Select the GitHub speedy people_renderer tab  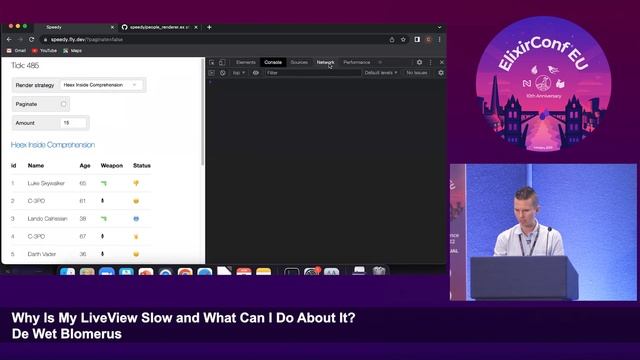pyautogui.click(x=159, y=27)
